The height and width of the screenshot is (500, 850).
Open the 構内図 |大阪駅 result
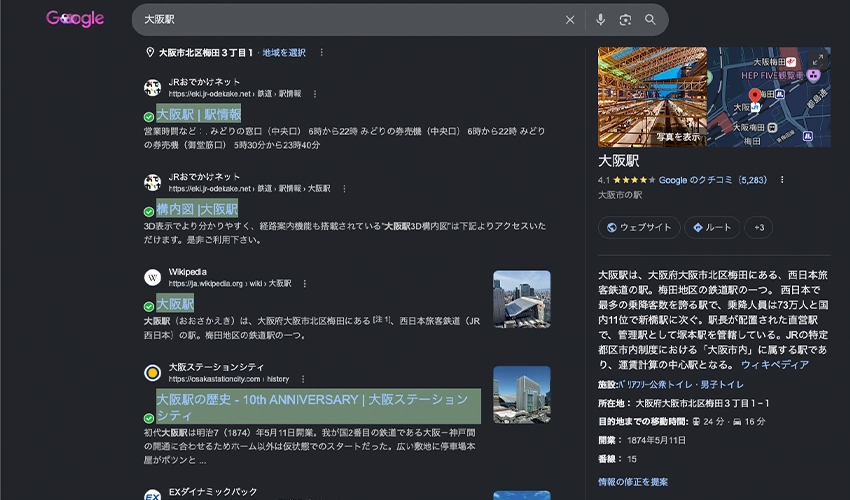click(197, 209)
